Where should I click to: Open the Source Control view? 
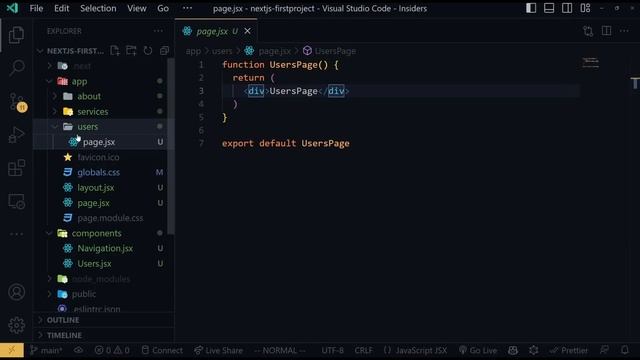click(x=17, y=102)
